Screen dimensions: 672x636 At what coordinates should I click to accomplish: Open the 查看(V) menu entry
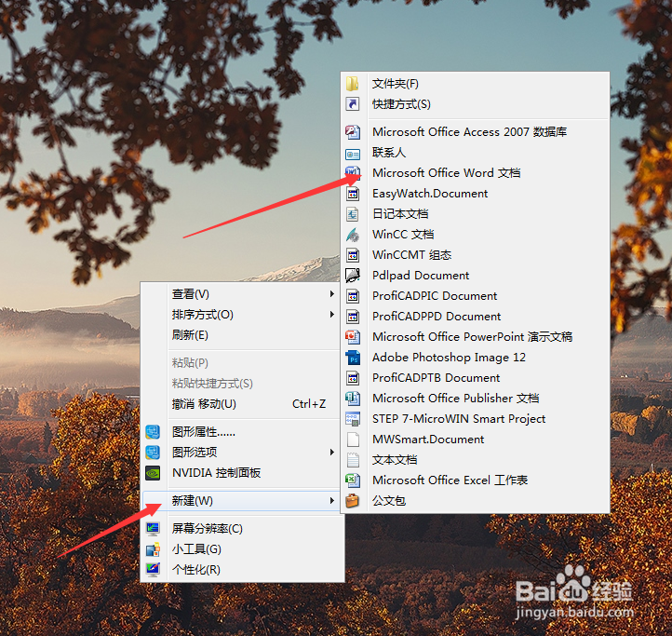(x=242, y=294)
